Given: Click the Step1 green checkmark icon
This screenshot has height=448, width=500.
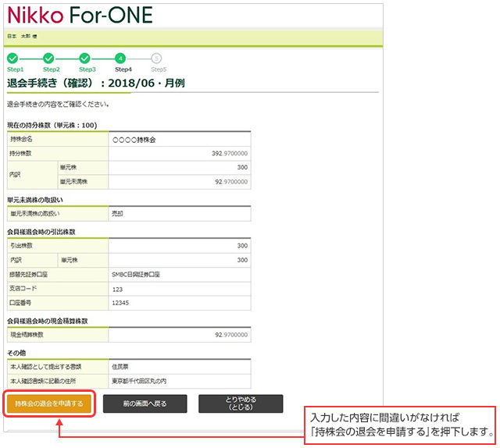Looking at the screenshot, I should coord(12,59).
